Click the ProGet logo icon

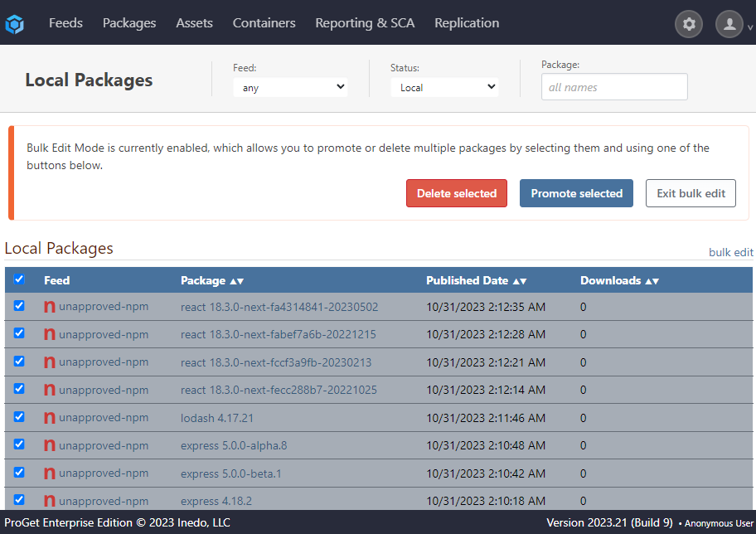pos(15,24)
